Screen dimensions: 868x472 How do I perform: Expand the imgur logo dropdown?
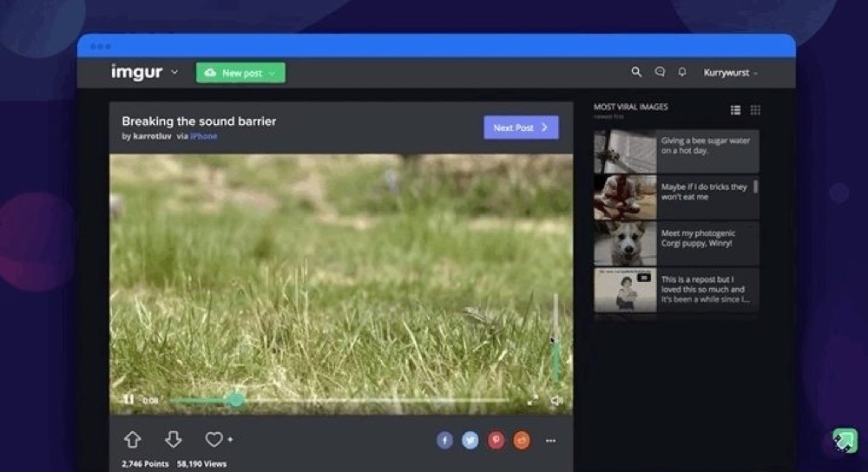[174, 73]
